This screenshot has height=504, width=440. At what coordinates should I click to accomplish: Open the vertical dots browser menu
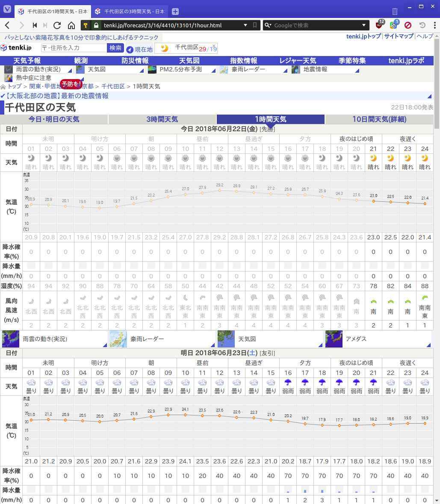pyautogui.click(x=434, y=25)
